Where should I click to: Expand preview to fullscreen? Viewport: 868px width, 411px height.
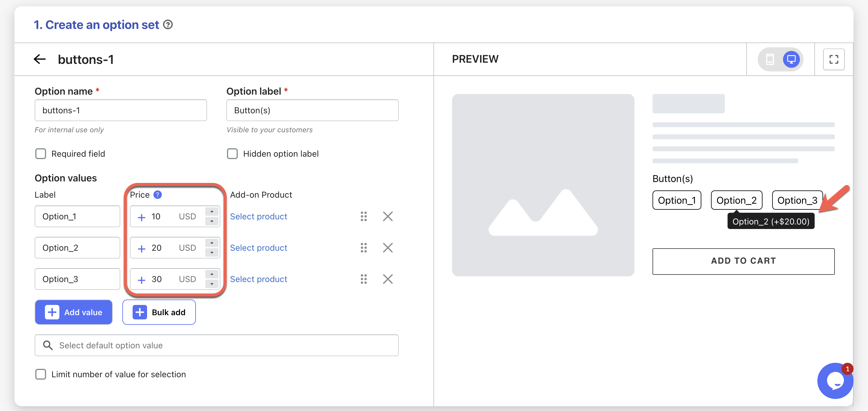833,59
